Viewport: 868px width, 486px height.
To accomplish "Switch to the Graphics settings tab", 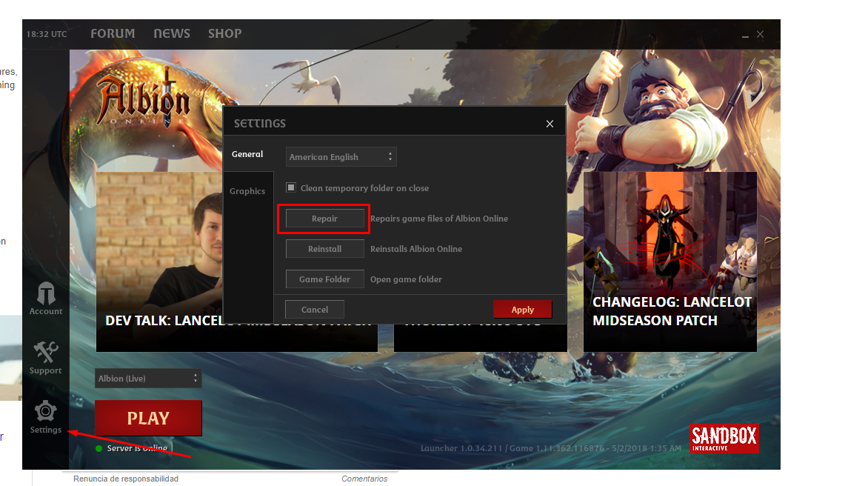I will pyautogui.click(x=247, y=191).
